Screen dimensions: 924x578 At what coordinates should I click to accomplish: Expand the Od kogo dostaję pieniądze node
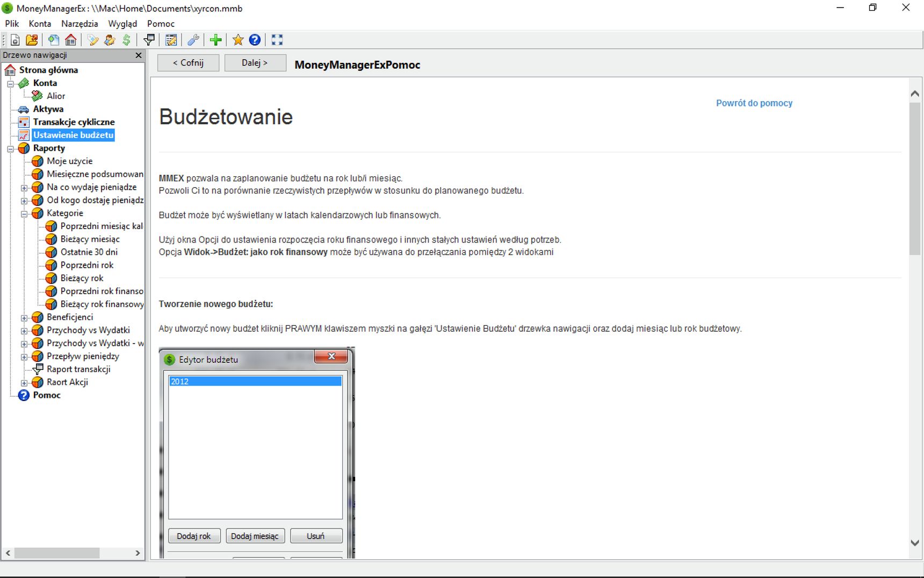pos(24,201)
